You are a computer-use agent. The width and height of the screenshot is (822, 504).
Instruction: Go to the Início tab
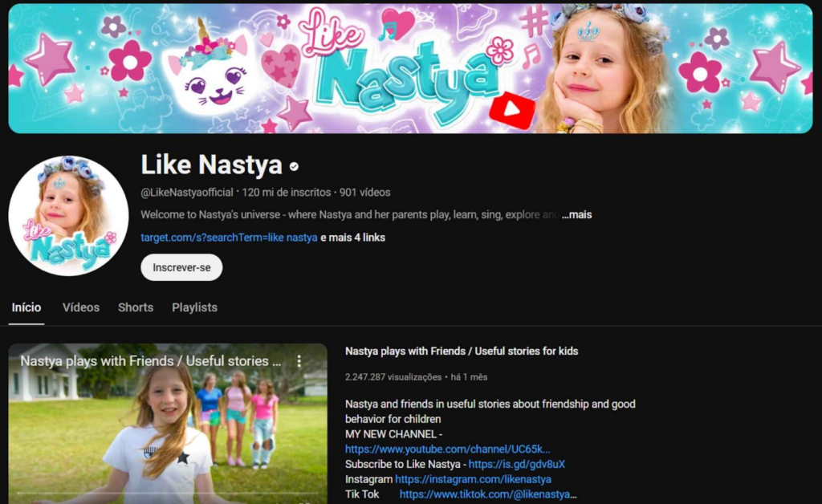coord(26,307)
